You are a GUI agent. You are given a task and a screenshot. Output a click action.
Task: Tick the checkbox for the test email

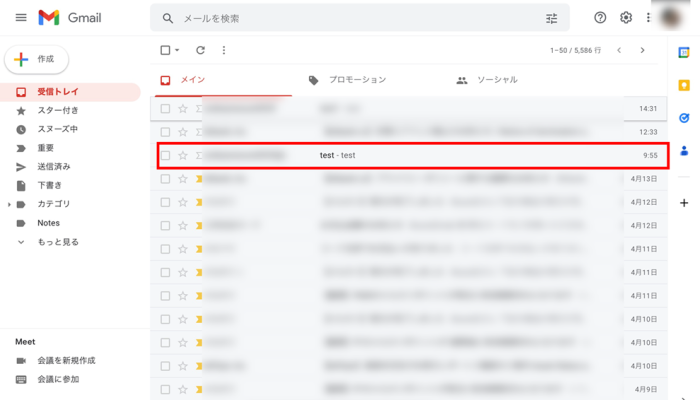(166, 155)
